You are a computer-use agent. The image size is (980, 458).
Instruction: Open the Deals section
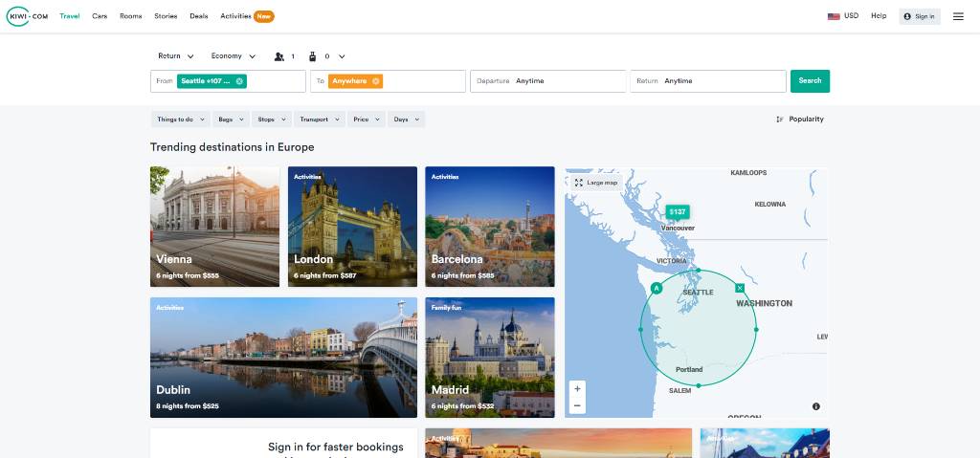click(x=199, y=16)
